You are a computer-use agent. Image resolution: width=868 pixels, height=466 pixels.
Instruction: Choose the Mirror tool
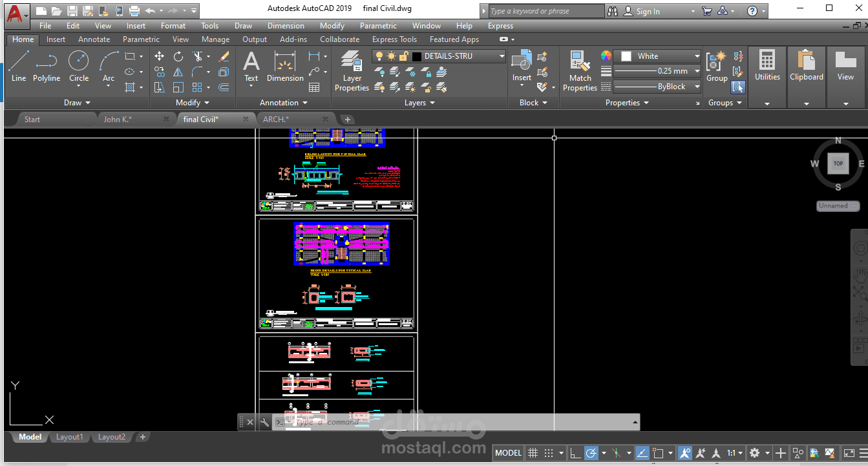point(178,72)
